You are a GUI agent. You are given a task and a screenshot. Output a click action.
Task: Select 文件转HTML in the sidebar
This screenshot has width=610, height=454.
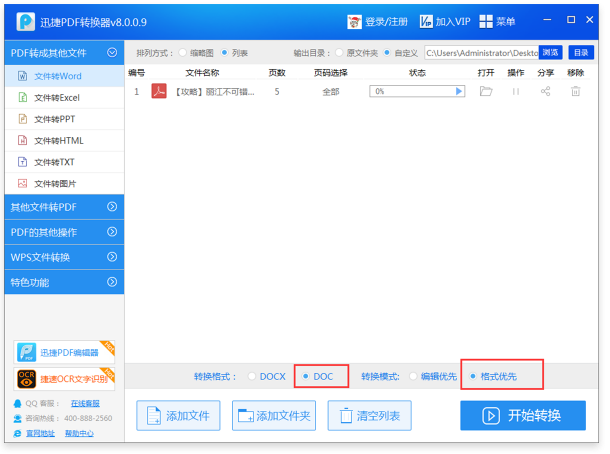64,140
